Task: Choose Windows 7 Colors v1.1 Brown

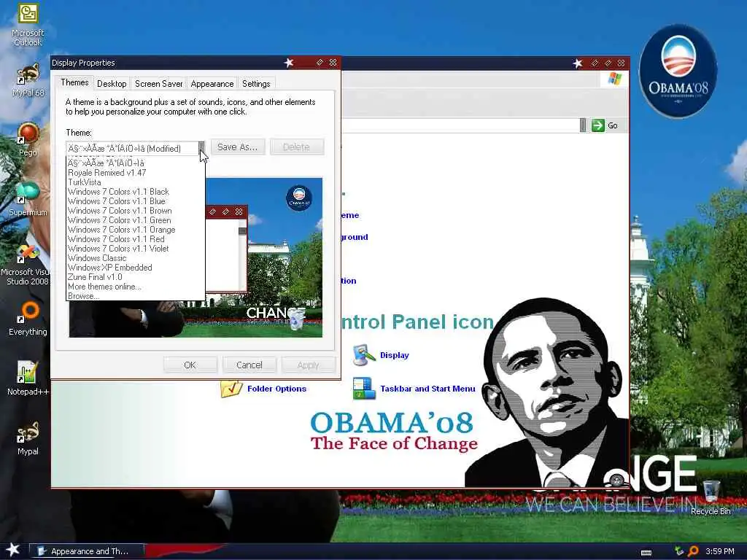Action: pos(136,211)
